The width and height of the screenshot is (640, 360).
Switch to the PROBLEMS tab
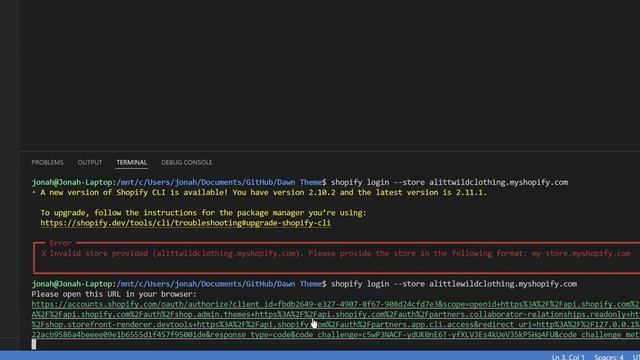pos(47,162)
